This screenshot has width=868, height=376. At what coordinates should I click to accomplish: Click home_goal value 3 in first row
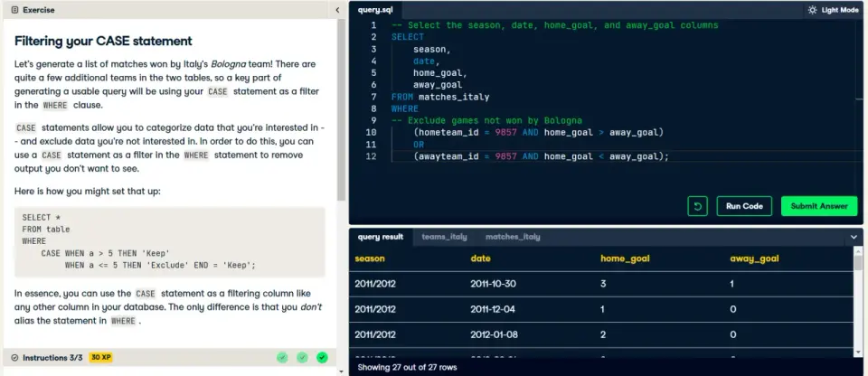[x=603, y=284]
